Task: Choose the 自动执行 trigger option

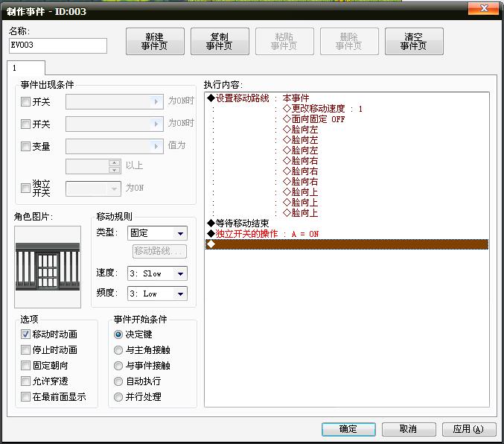Action: tap(118, 381)
